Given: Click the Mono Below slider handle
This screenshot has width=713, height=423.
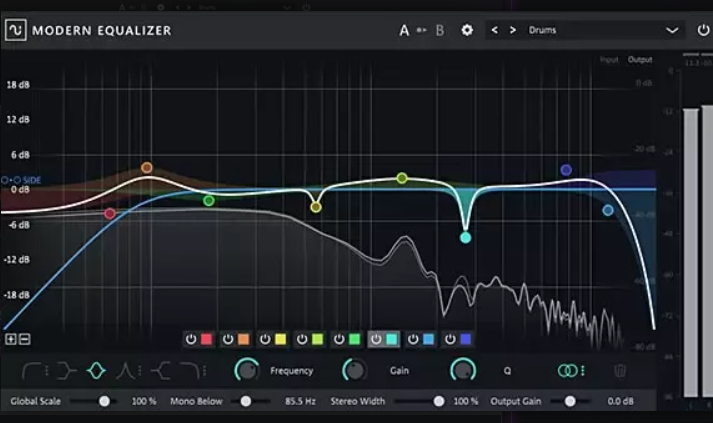Looking at the screenshot, I should click(x=246, y=401).
